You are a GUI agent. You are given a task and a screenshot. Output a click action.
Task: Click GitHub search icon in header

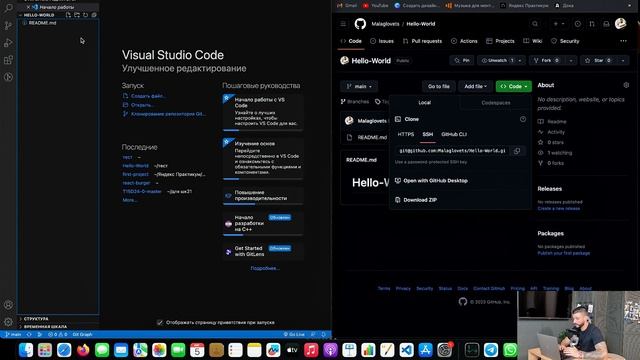[x=535, y=24]
